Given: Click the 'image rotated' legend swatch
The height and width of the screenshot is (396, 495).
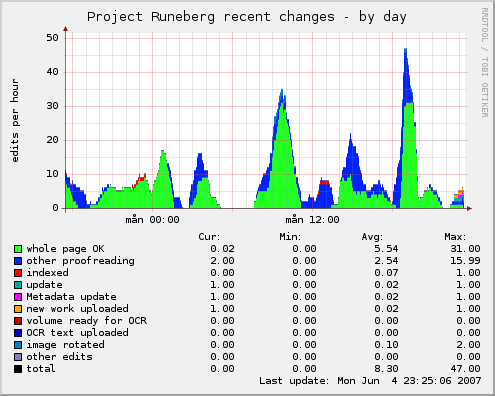Looking at the screenshot, I should click(x=18, y=345).
